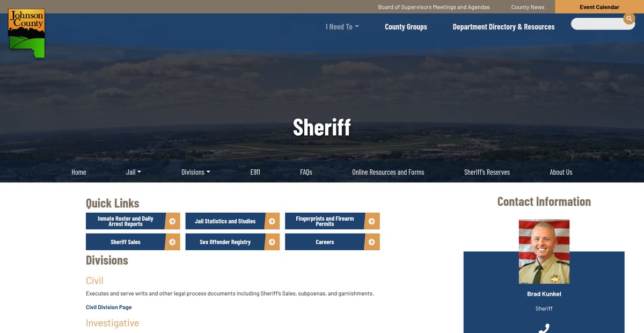
Task: Expand the I Need To dropdown
Action: click(x=342, y=27)
